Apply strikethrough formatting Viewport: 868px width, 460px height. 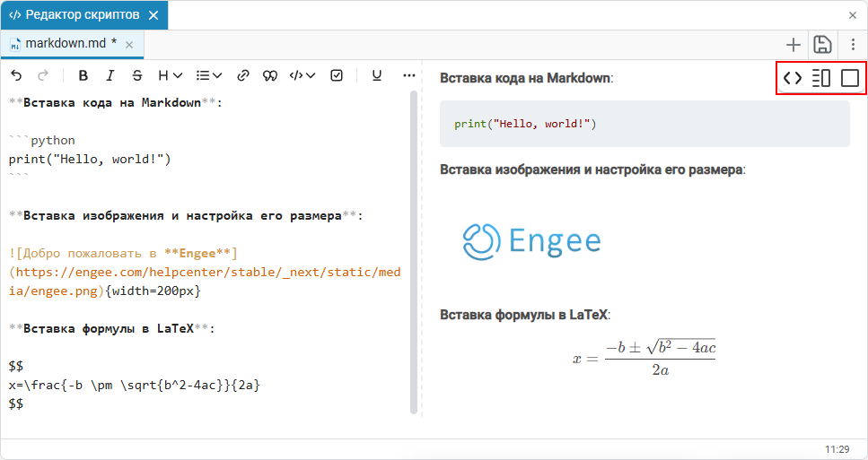(x=137, y=75)
